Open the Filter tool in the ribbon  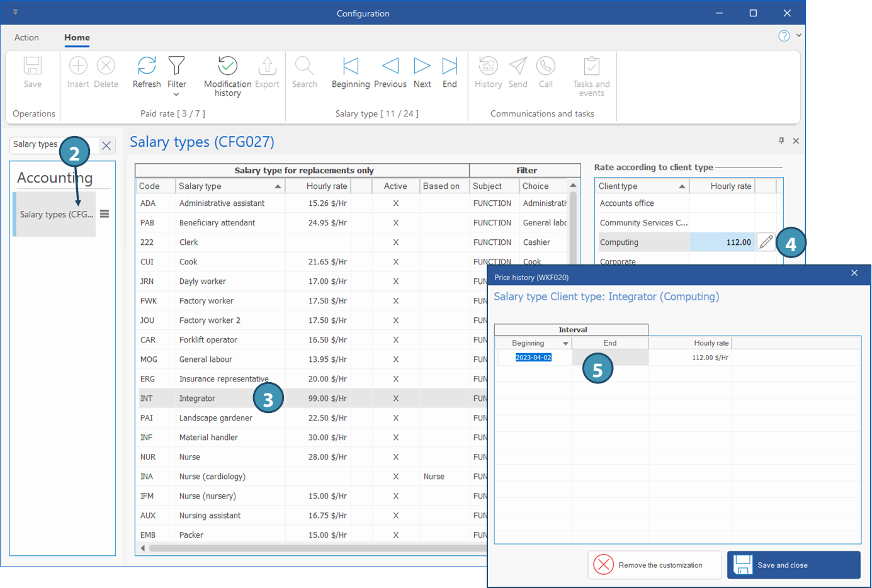point(177,66)
